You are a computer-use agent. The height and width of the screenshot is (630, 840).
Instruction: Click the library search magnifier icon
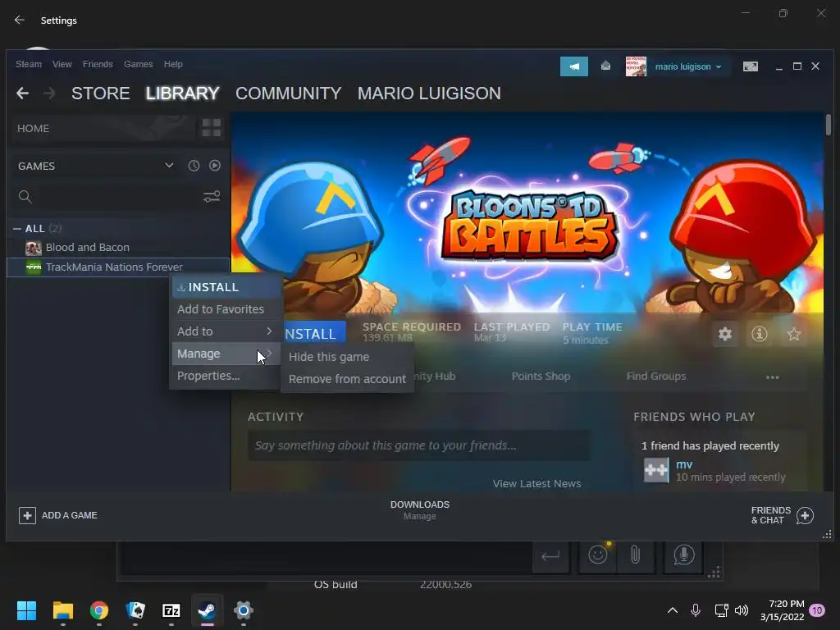[x=25, y=197]
